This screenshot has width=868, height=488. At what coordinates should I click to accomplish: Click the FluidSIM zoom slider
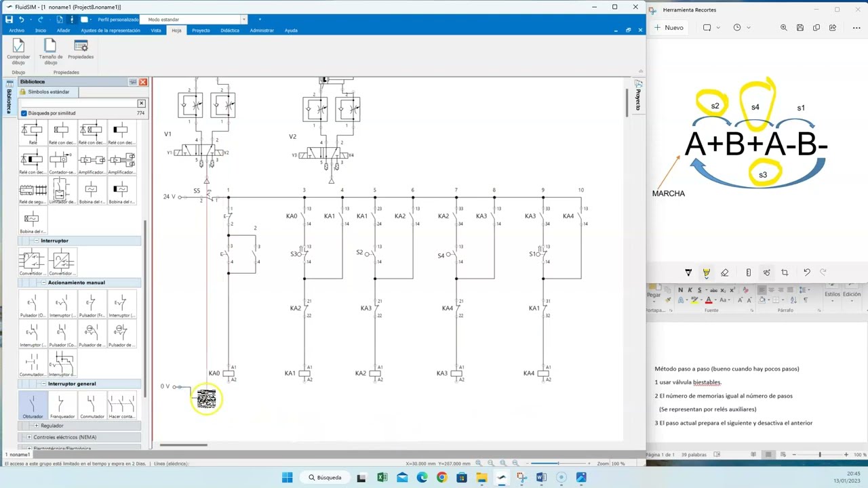(558, 464)
